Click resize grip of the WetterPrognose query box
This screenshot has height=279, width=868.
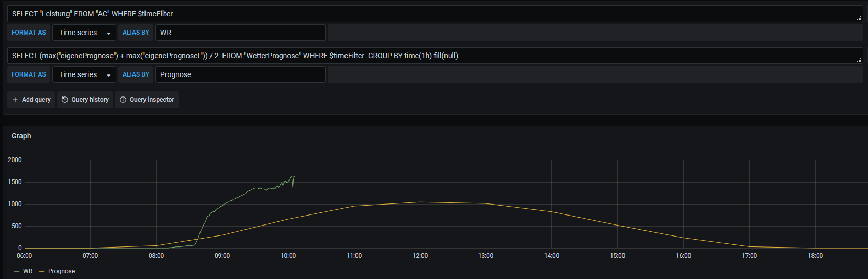point(859,60)
